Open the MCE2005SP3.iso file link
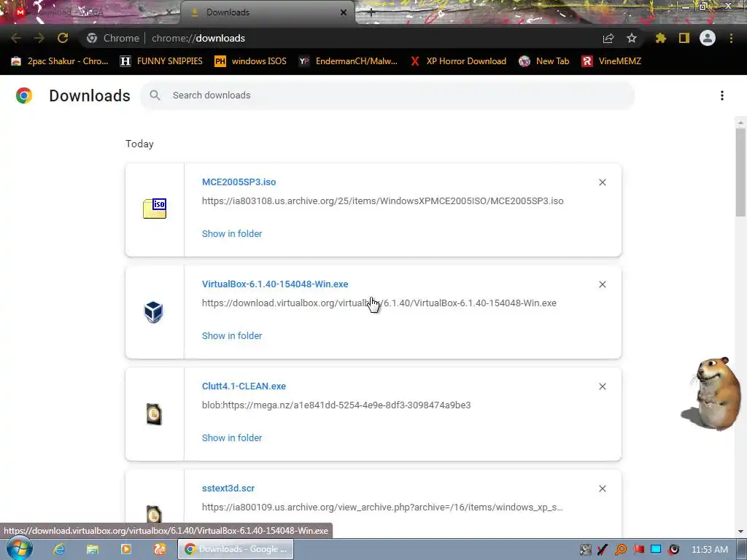Viewport: 747px width, 560px height. click(x=239, y=182)
